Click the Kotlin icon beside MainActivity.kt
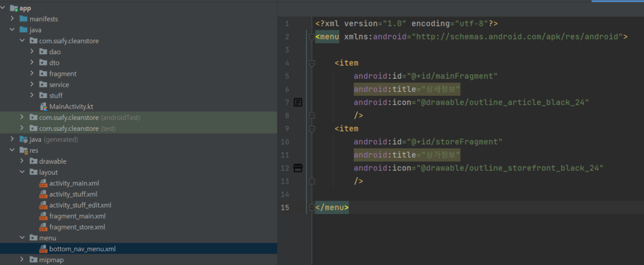This screenshot has height=265, width=644. tap(43, 107)
